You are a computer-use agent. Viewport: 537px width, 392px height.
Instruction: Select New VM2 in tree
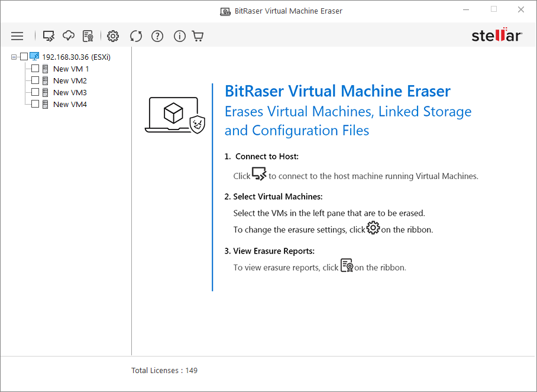point(70,81)
